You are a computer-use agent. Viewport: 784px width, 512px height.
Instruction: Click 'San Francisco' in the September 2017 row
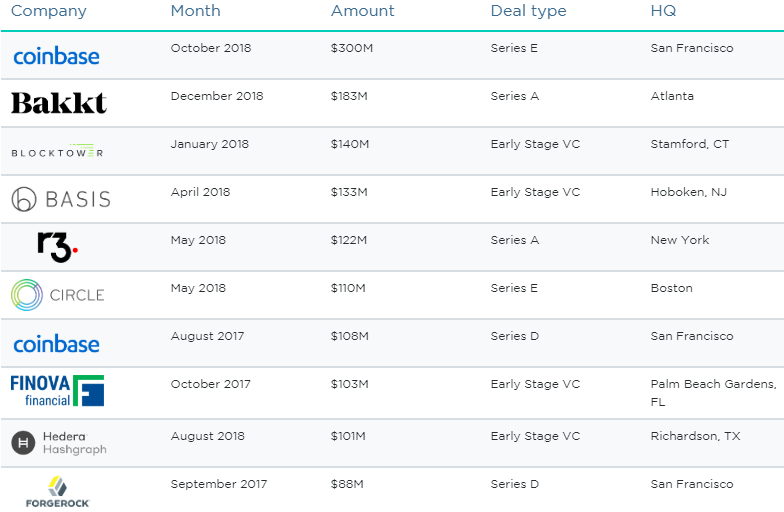(692, 484)
